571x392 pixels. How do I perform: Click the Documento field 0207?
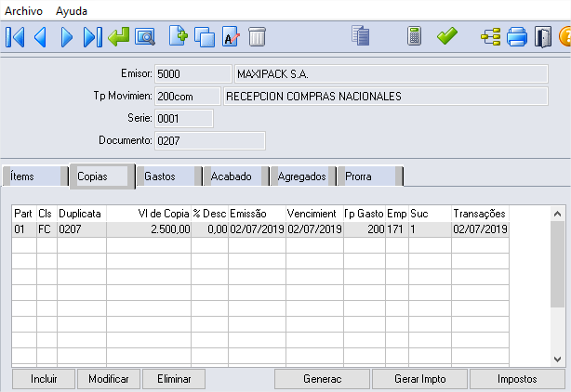pos(210,140)
